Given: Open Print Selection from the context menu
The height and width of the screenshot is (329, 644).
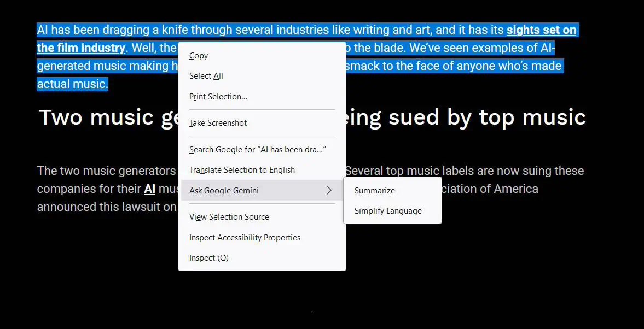Looking at the screenshot, I should 218,97.
